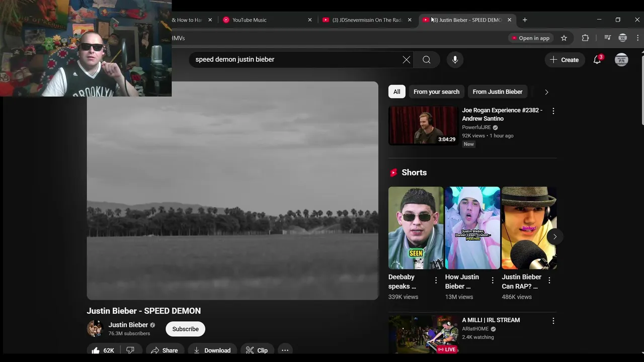Close the JDSnevermissin On The Radio tab

(x=410, y=20)
